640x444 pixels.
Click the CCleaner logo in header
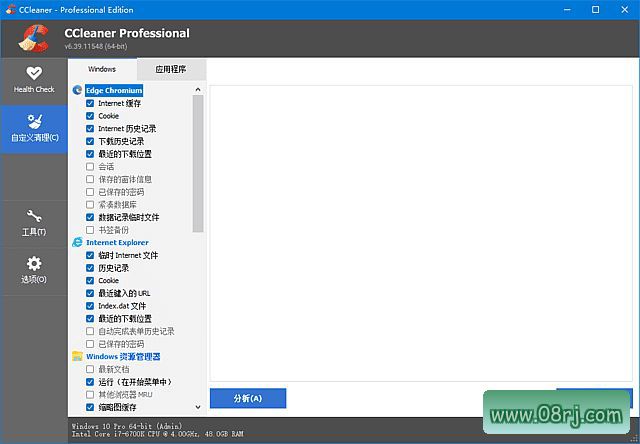[x=33, y=39]
